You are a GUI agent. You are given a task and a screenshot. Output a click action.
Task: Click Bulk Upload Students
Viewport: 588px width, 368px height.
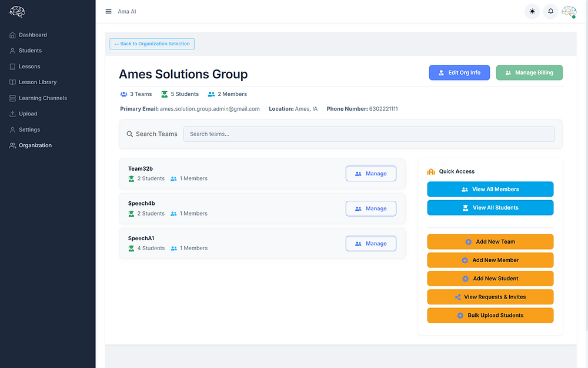tap(490, 316)
